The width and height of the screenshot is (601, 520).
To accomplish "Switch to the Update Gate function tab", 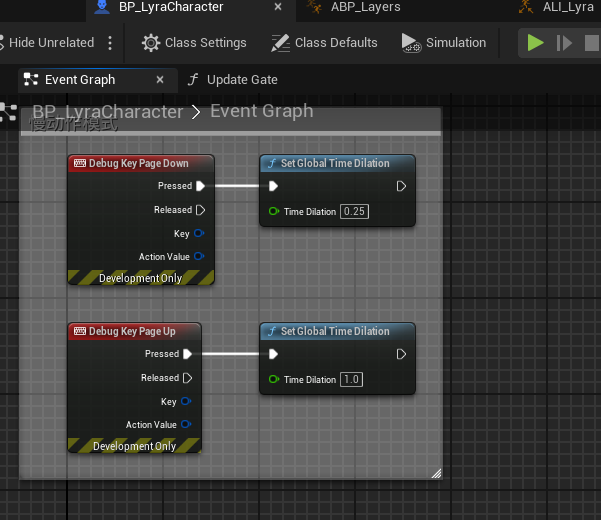I will (233, 80).
